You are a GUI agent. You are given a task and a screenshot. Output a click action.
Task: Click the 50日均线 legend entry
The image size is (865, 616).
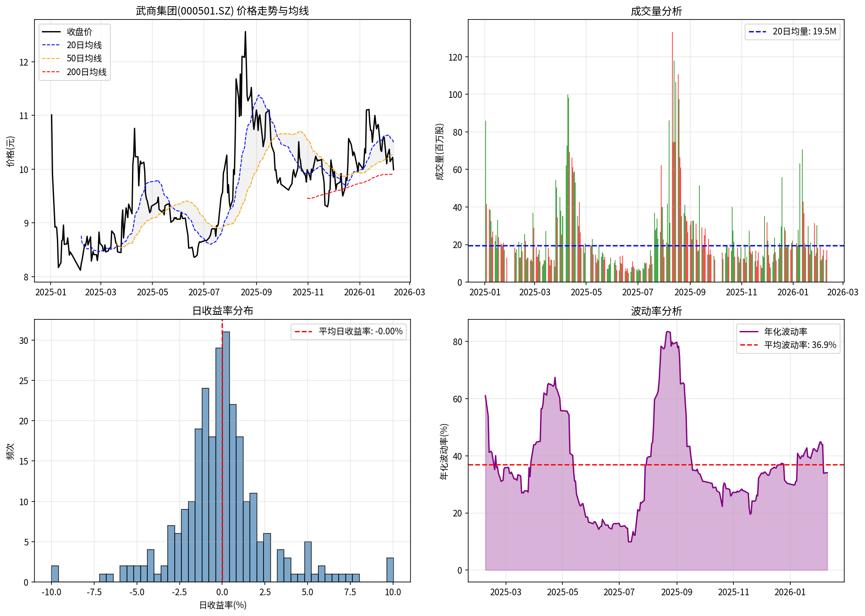(84, 58)
